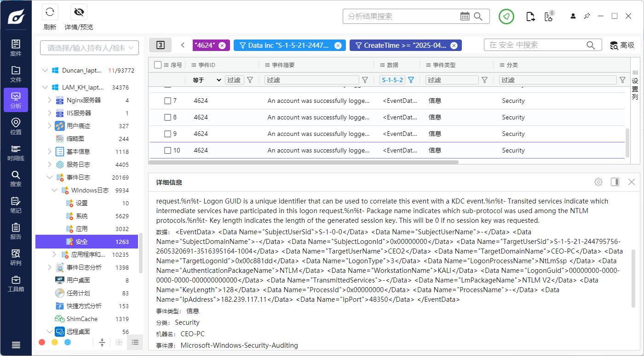Viewport: 644px width, 356px height.
Task: Collapse the 事件日志 tree node
Action: tap(50, 177)
